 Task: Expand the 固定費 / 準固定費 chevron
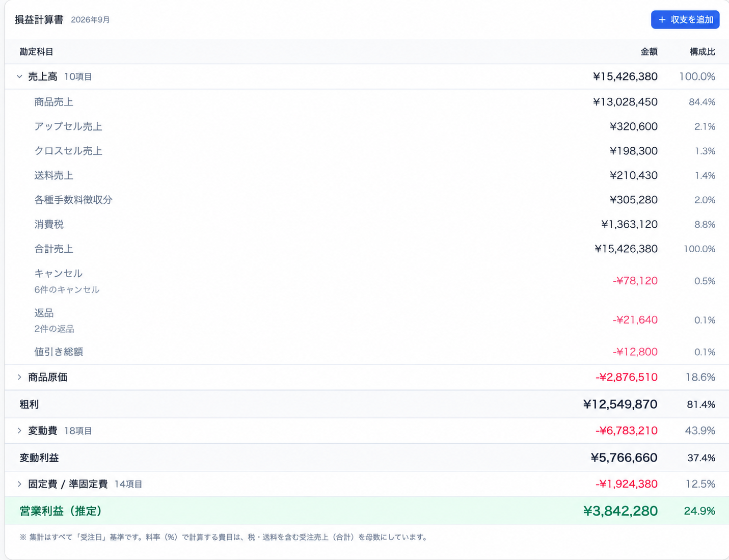tap(19, 484)
